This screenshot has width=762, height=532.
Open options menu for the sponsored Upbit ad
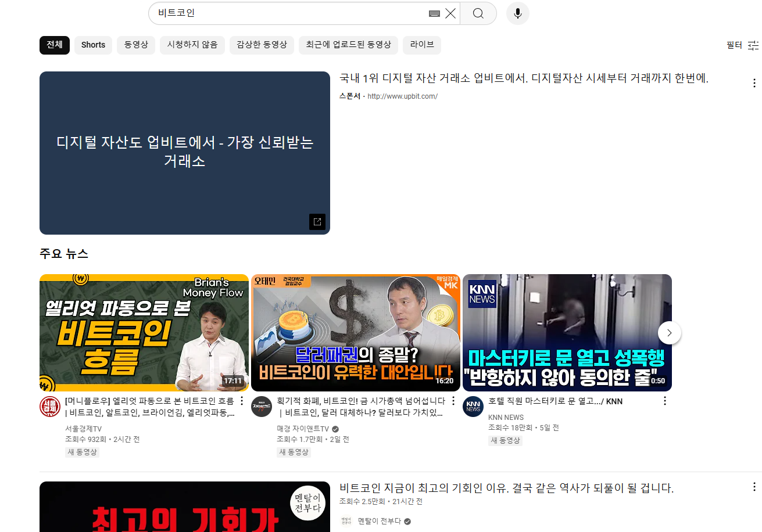[754, 82]
